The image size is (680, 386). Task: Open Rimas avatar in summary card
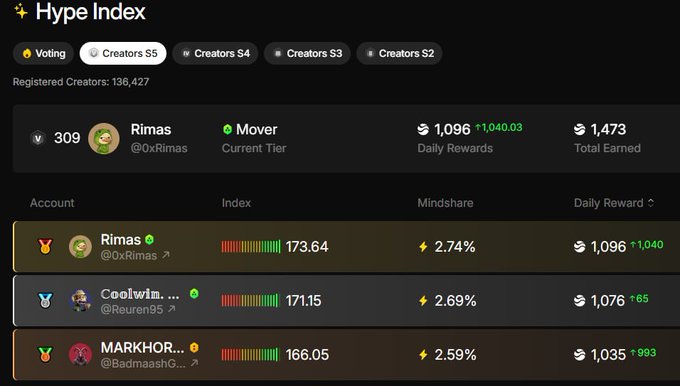click(x=104, y=138)
